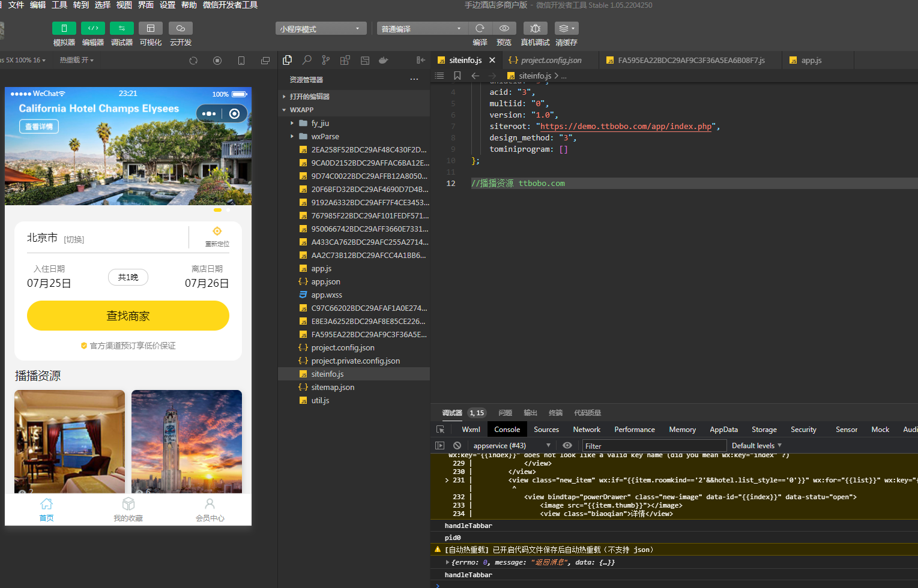Open app.wxss file

point(354,295)
